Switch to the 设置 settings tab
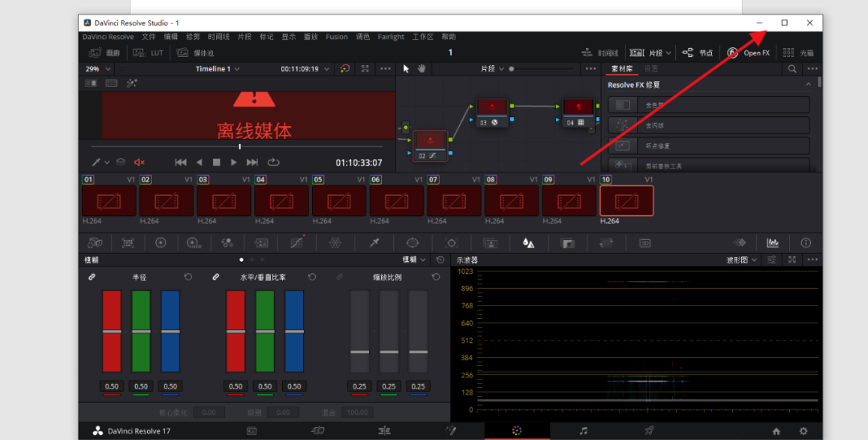 651,69
